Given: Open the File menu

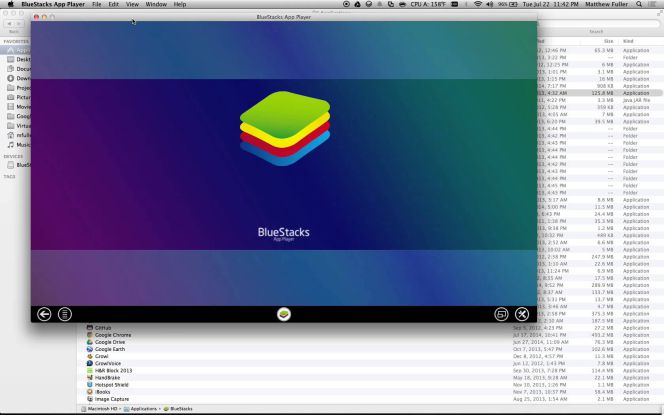Looking at the screenshot, I should point(97,4).
